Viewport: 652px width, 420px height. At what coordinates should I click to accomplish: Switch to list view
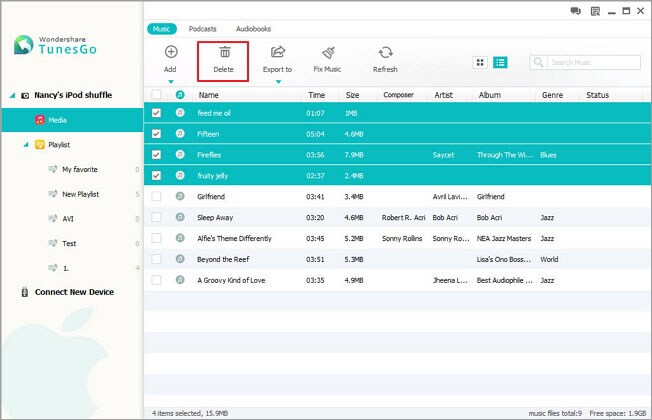pos(500,62)
